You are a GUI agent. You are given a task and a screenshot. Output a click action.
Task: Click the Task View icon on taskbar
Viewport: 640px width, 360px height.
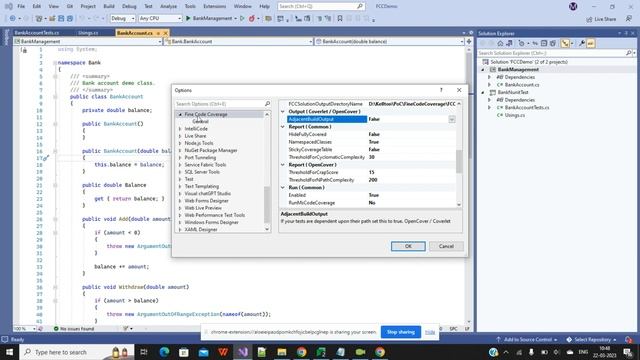(144, 352)
